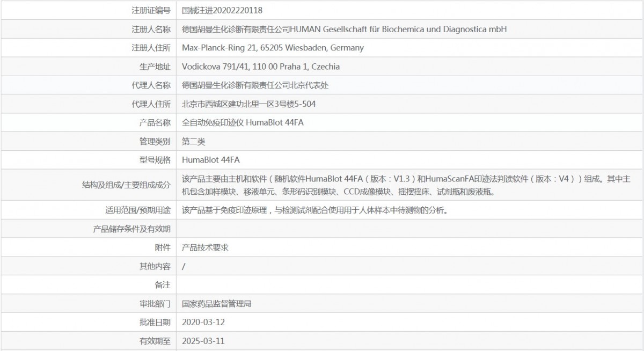This screenshot has width=644, height=351.
Task: Click the management class value 第二类
Action: (x=194, y=142)
